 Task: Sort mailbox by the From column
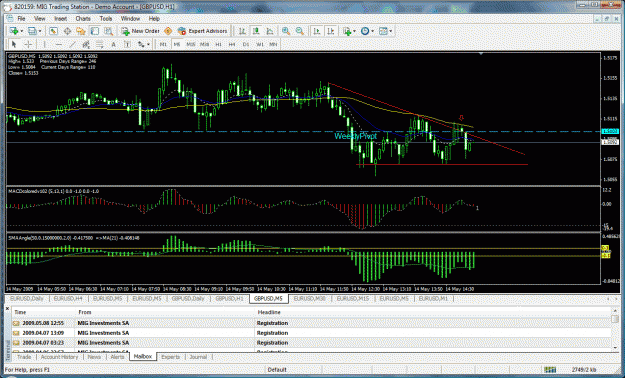(165, 312)
